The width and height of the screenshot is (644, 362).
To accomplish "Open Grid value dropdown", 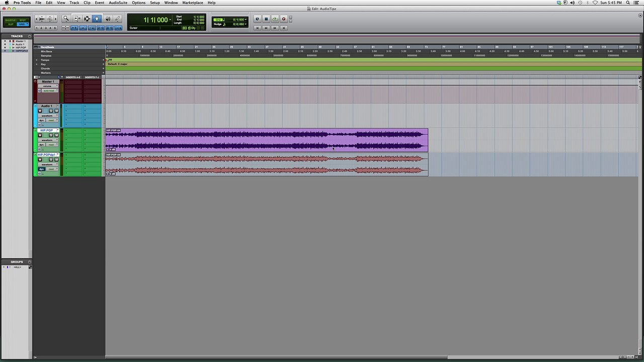I will 246,20.
